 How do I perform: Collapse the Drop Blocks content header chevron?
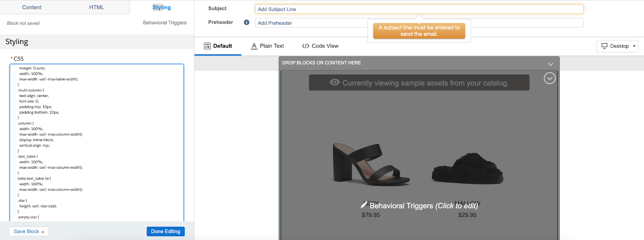[x=550, y=64]
